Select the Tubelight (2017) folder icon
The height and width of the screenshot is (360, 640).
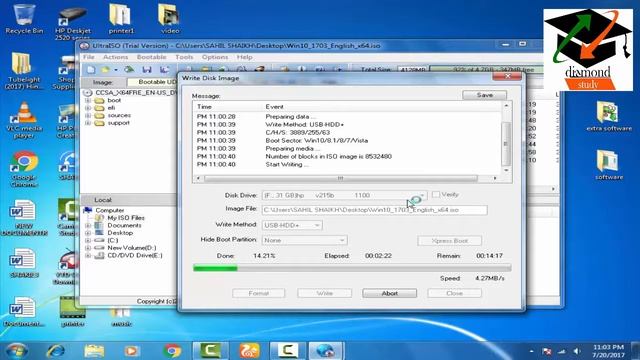24,71
